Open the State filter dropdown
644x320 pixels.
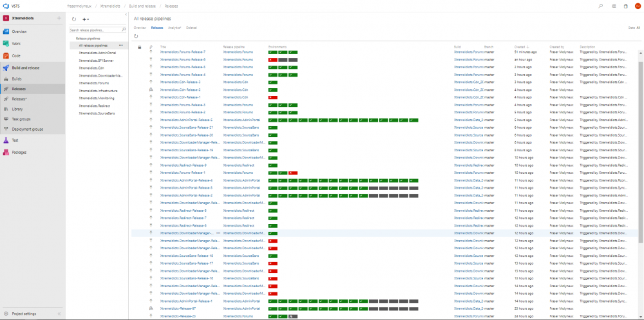tap(634, 28)
